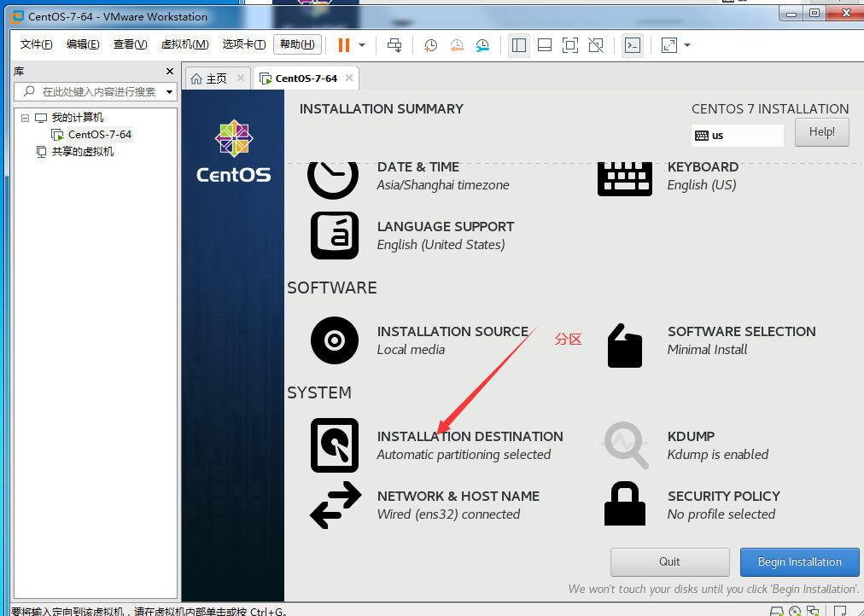
Task: Click the take snapshot icon
Action: (430, 45)
